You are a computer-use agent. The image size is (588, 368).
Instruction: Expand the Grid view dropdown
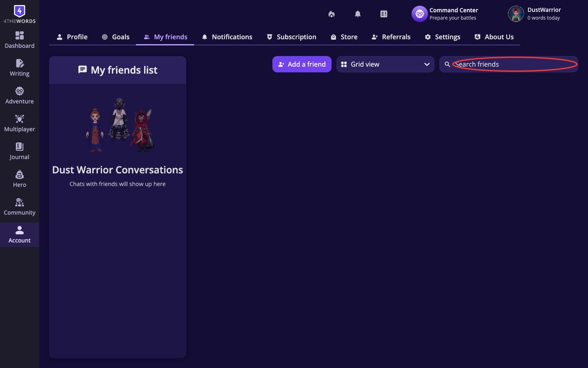[x=385, y=64]
